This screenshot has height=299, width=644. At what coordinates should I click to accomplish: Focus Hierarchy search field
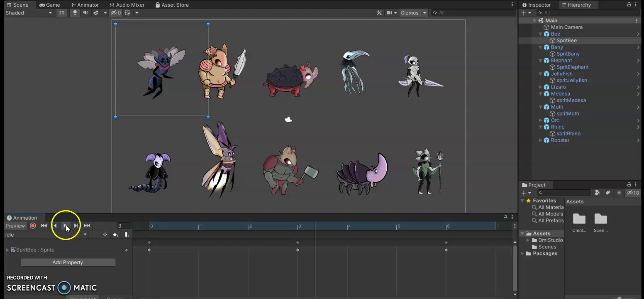589,13
